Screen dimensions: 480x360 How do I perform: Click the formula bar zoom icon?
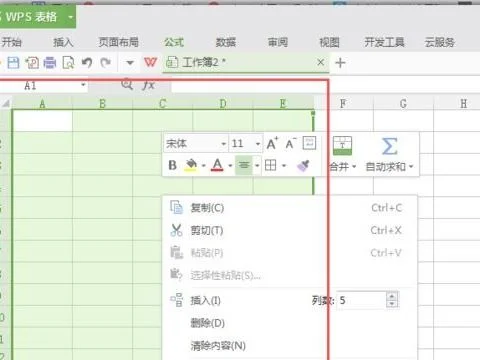(x=127, y=85)
